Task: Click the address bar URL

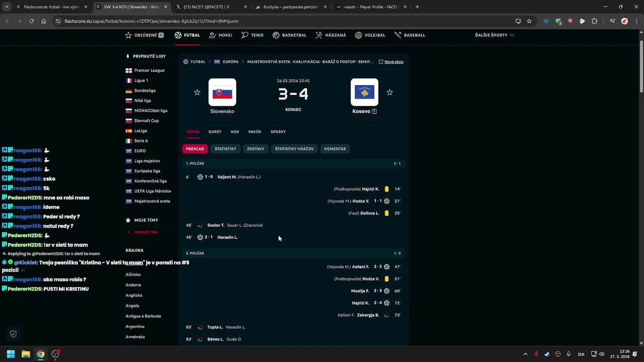Action: [151, 21]
